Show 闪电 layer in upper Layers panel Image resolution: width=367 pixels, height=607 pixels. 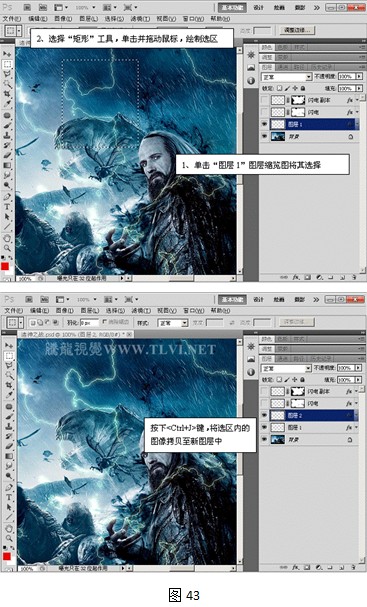265,112
